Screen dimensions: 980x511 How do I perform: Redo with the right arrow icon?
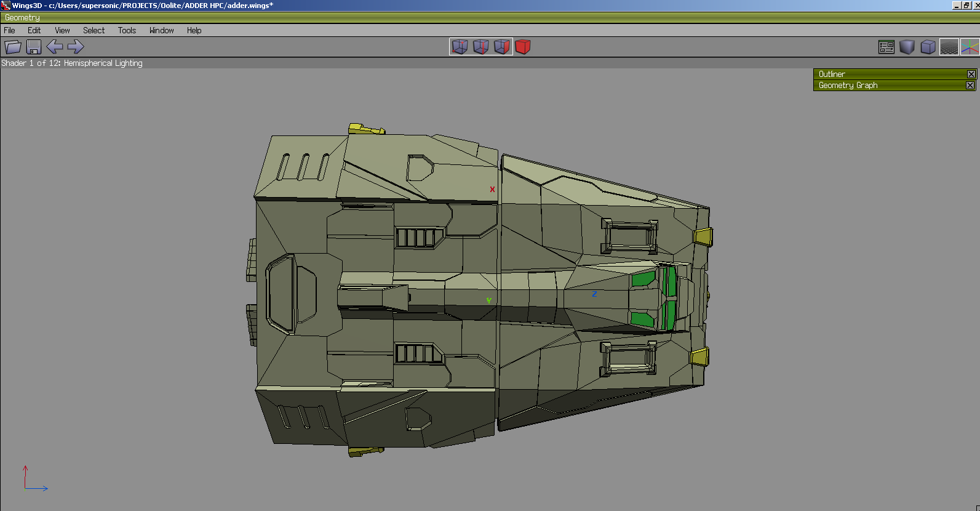(x=76, y=47)
